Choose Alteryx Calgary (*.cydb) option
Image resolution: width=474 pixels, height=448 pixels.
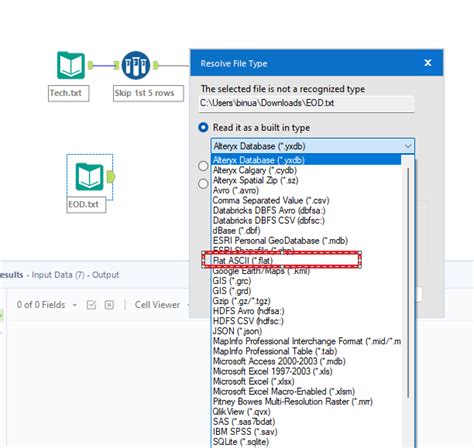click(306, 170)
